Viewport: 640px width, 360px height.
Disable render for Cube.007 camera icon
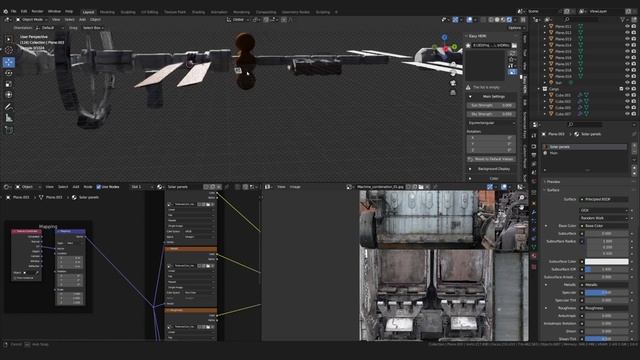[x=634, y=114]
